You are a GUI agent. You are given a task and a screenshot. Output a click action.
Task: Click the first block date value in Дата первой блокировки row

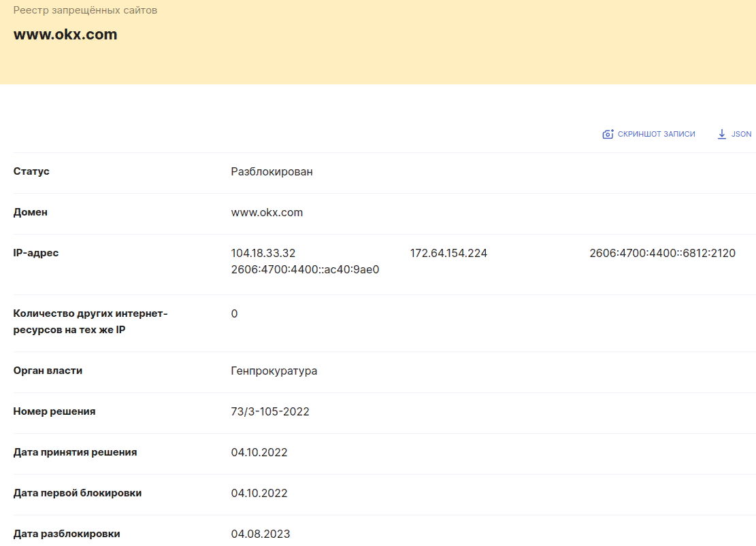pyautogui.click(x=259, y=493)
